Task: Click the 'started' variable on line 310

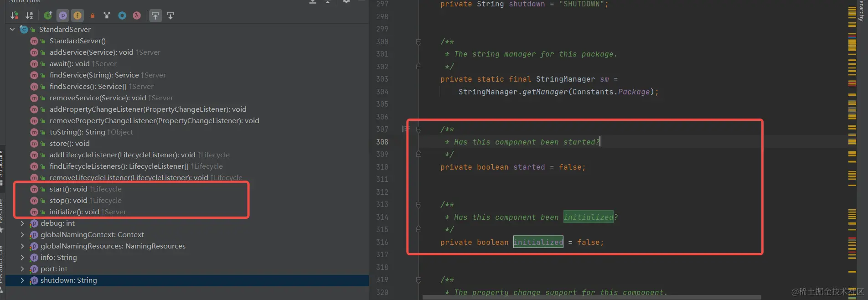Action: click(529, 167)
